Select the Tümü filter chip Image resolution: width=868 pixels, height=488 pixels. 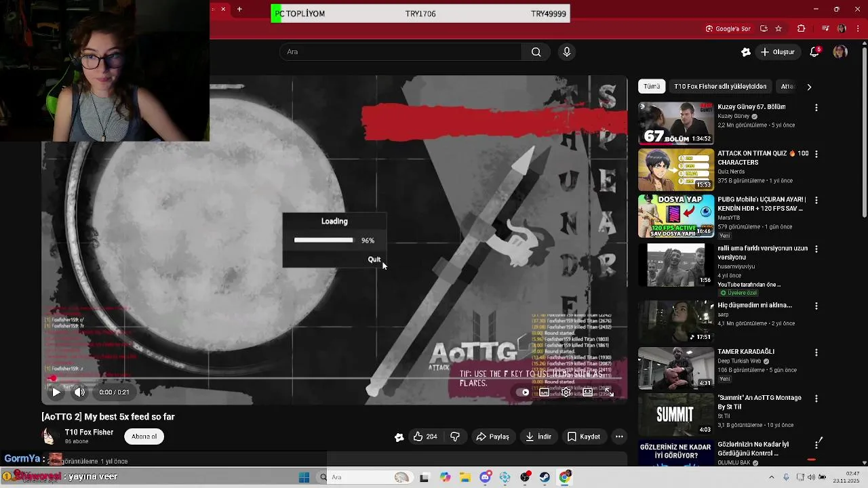(x=652, y=87)
